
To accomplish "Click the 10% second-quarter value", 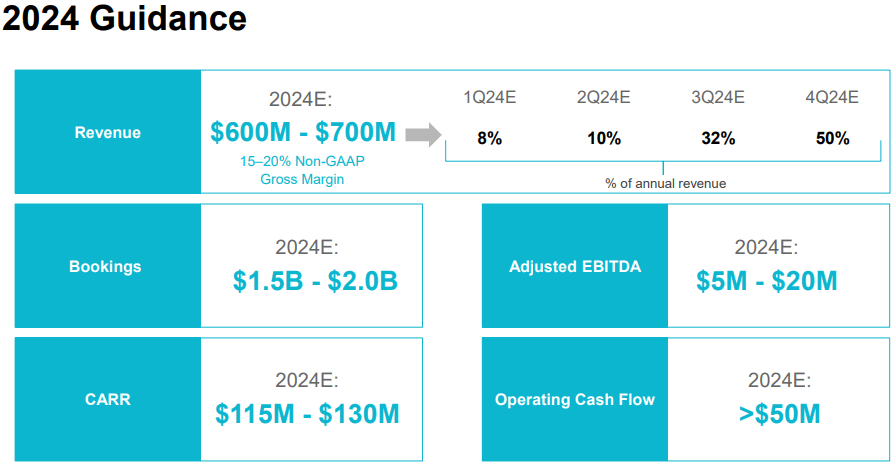I will point(603,139).
